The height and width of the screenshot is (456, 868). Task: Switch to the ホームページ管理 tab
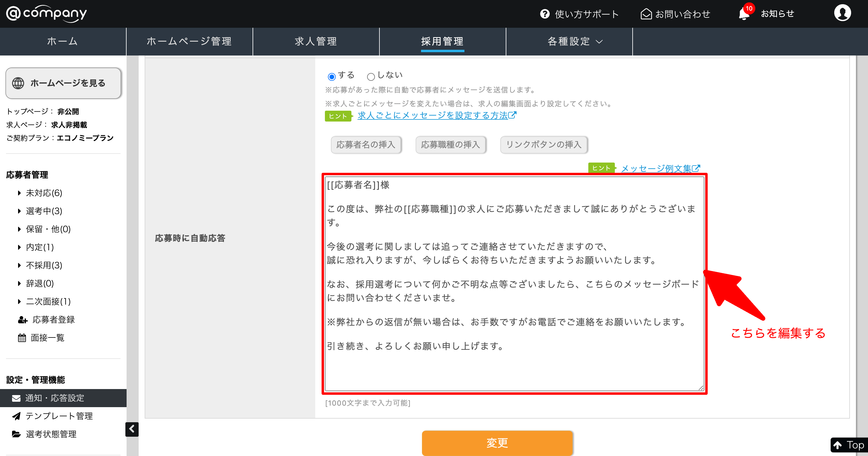pyautogui.click(x=189, y=41)
